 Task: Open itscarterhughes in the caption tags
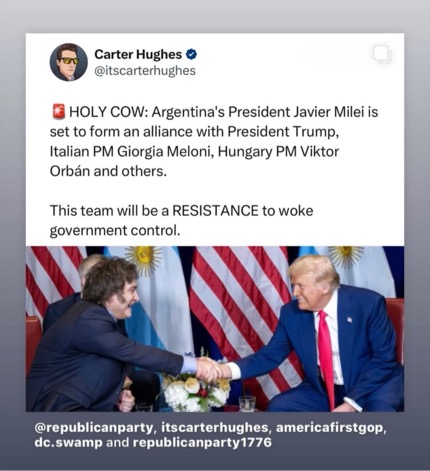tap(214, 428)
